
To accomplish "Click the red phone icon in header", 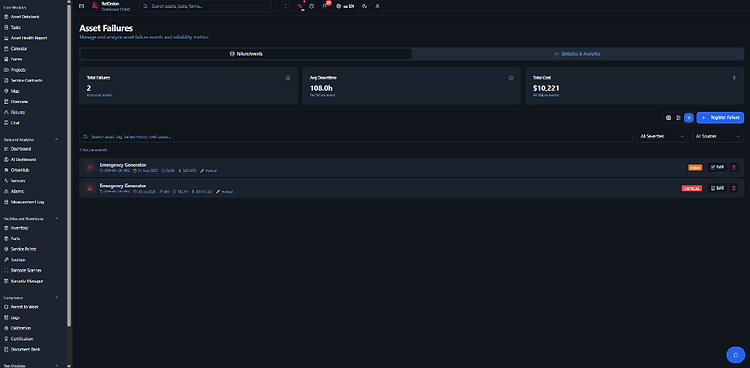I will click(300, 6).
